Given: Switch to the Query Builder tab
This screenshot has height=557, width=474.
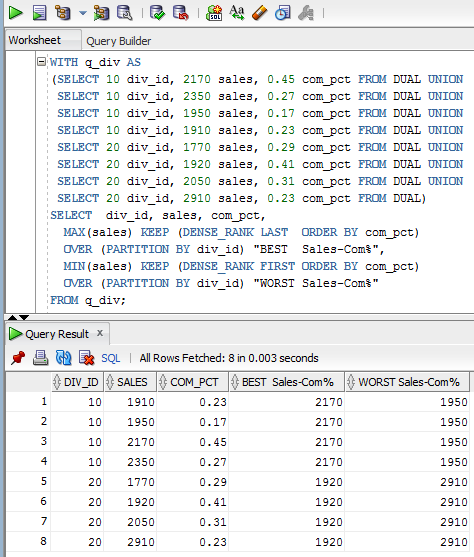Looking at the screenshot, I should tap(119, 41).
